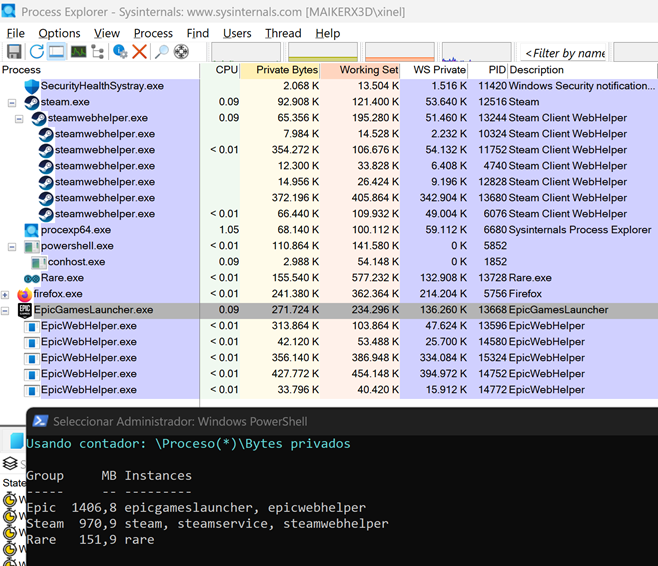Viewport: 658px width, 566px height.
Task: Click the steam.exe process icon
Action: 31,102
